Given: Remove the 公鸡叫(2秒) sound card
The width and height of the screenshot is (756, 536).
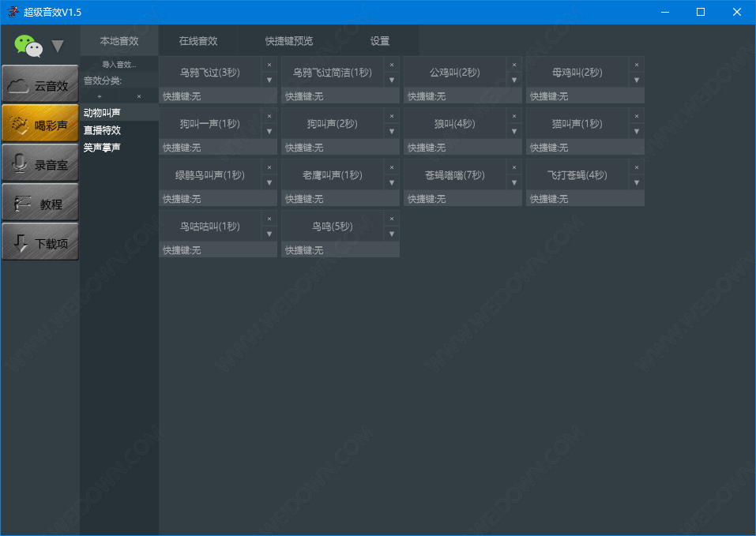Looking at the screenshot, I should pos(514,65).
